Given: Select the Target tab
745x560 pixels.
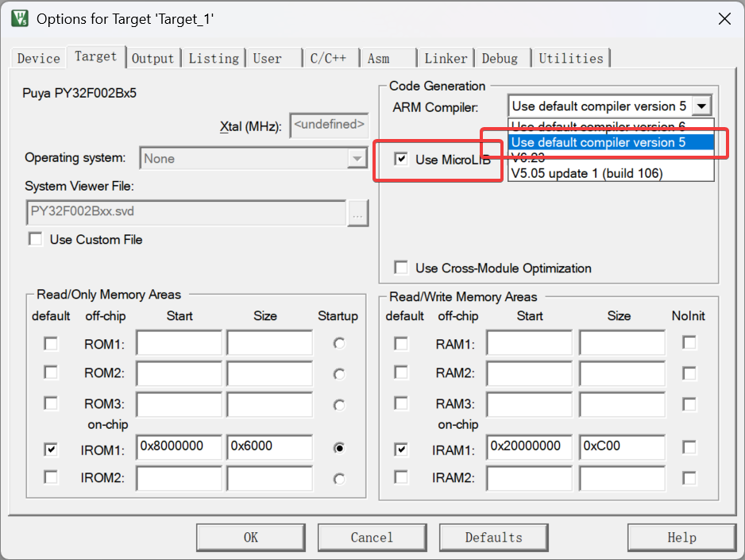Looking at the screenshot, I should click(x=95, y=56).
